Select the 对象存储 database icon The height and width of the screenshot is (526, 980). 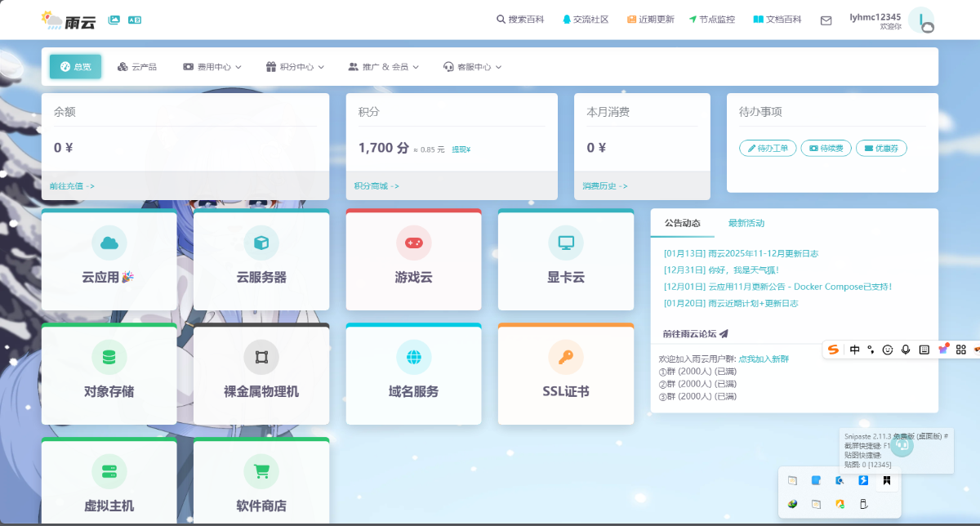coord(109,357)
